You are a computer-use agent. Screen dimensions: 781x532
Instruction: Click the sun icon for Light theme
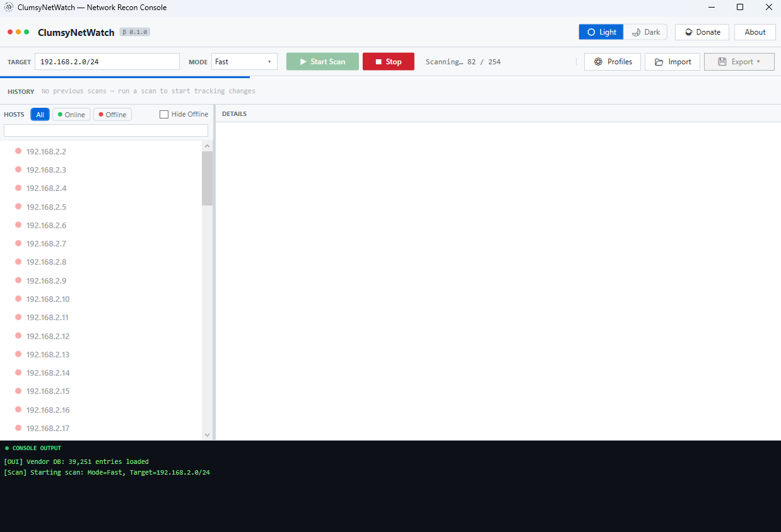591,32
